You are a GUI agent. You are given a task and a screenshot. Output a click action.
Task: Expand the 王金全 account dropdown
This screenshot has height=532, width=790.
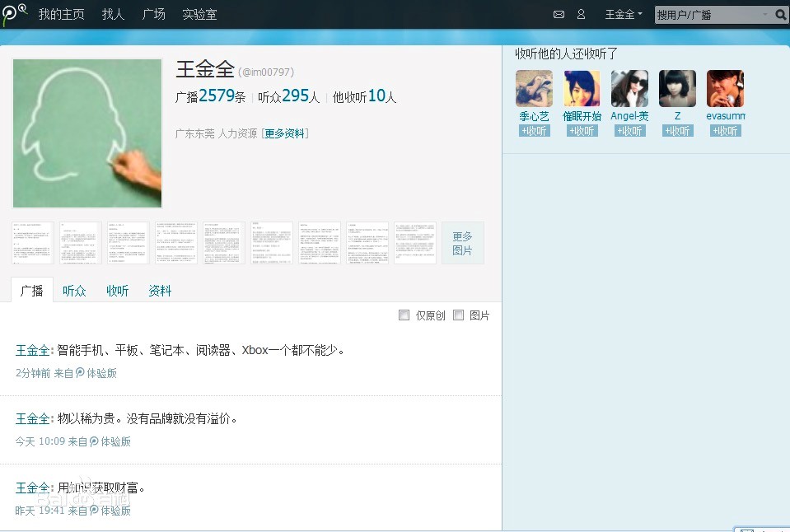click(624, 15)
